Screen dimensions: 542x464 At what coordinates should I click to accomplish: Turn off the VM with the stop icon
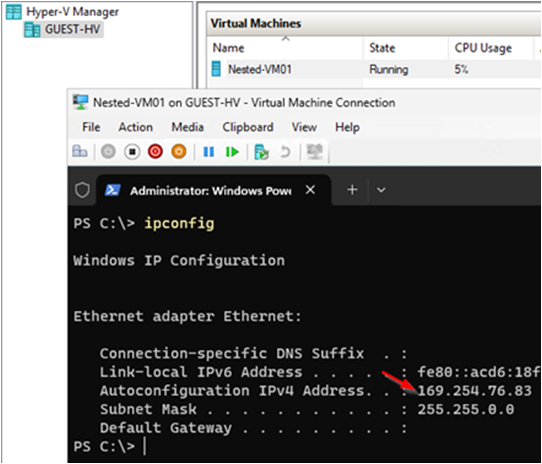click(132, 151)
